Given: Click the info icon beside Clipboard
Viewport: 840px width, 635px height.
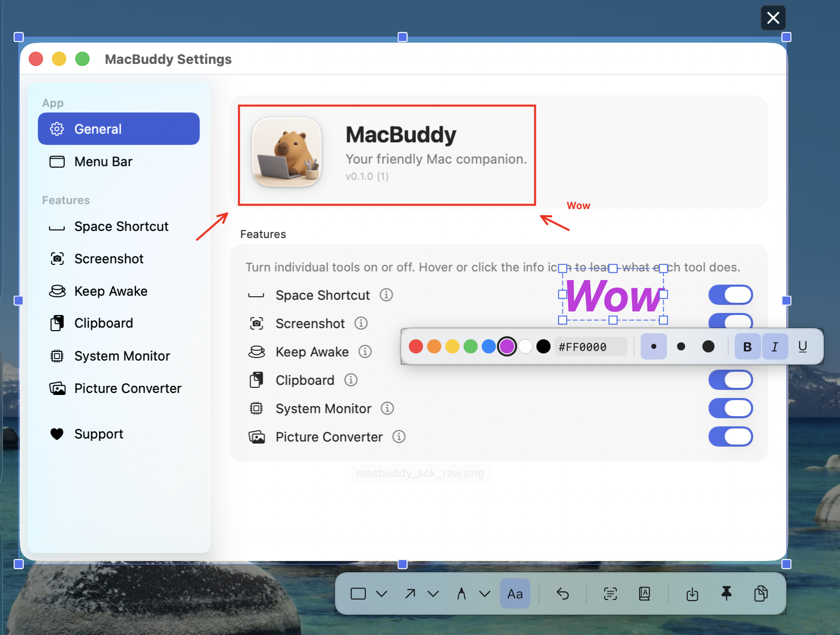Looking at the screenshot, I should click(x=351, y=380).
